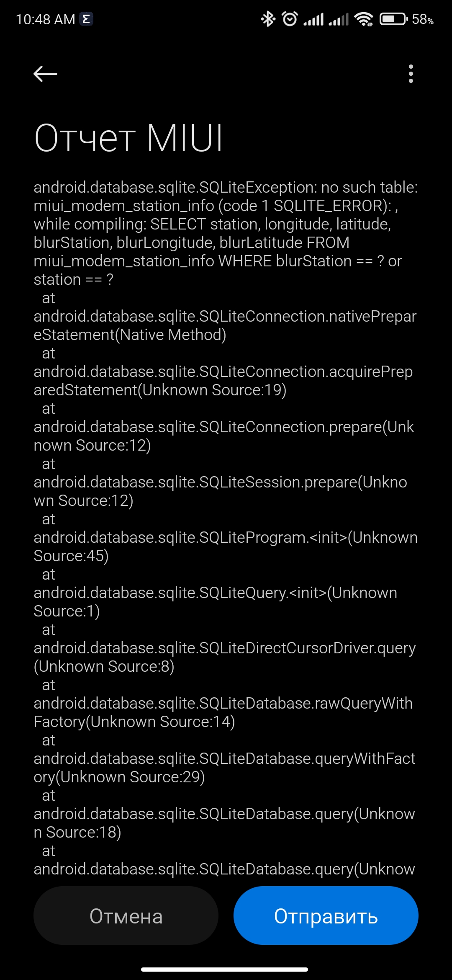
Task: Tap the 10:48 AM clock
Action: tap(46, 19)
